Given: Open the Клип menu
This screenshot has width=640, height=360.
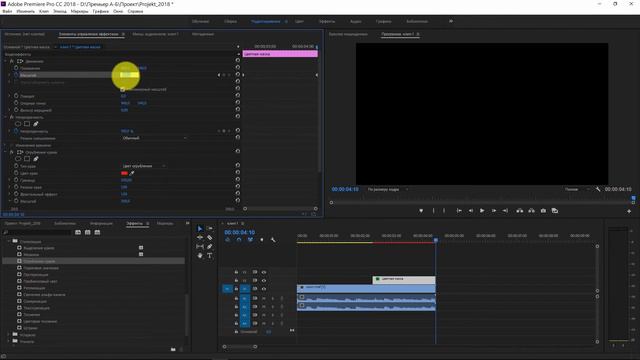Looking at the screenshot, I should 44,11.
